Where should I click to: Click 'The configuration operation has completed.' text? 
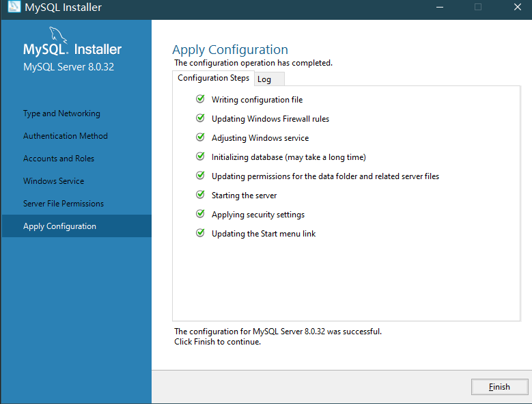(253, 63)
